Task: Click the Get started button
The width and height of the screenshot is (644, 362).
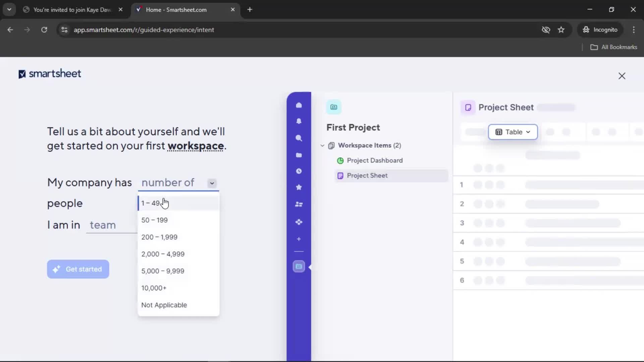Action: click(x=78, y=269)
